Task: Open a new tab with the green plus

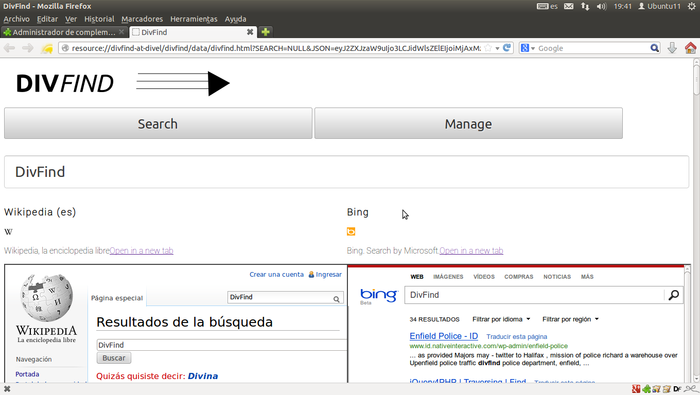Action: tap(266, 32)
